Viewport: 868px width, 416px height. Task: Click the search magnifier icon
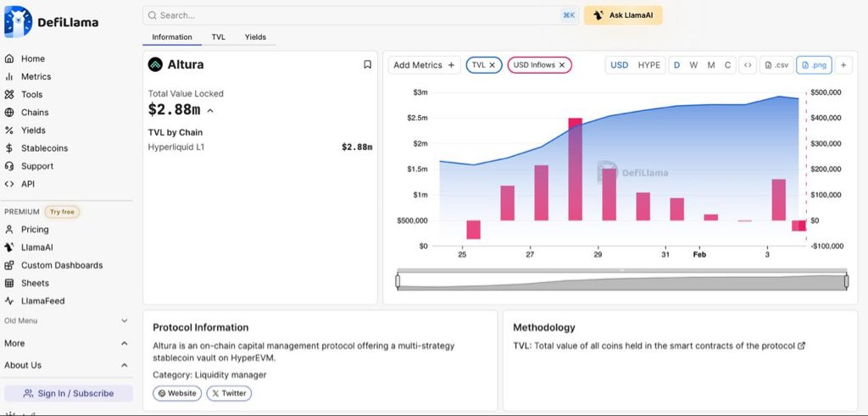coord(152,15)
